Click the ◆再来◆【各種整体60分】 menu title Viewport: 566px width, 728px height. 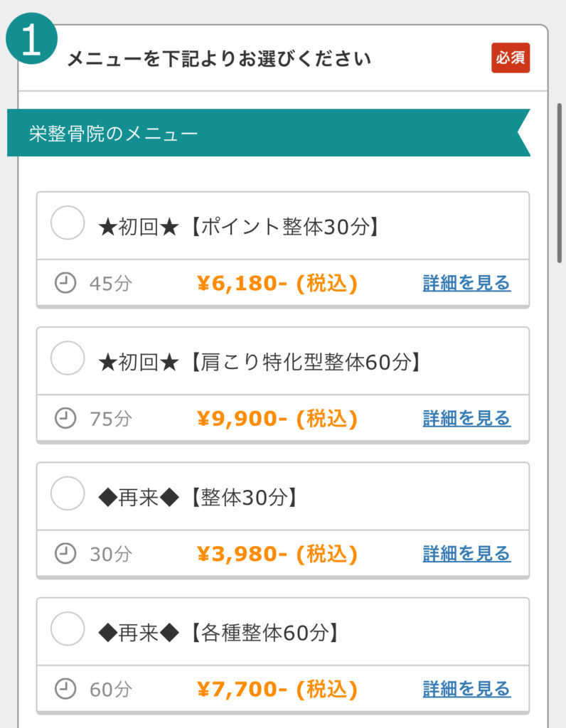coord(218,632)
